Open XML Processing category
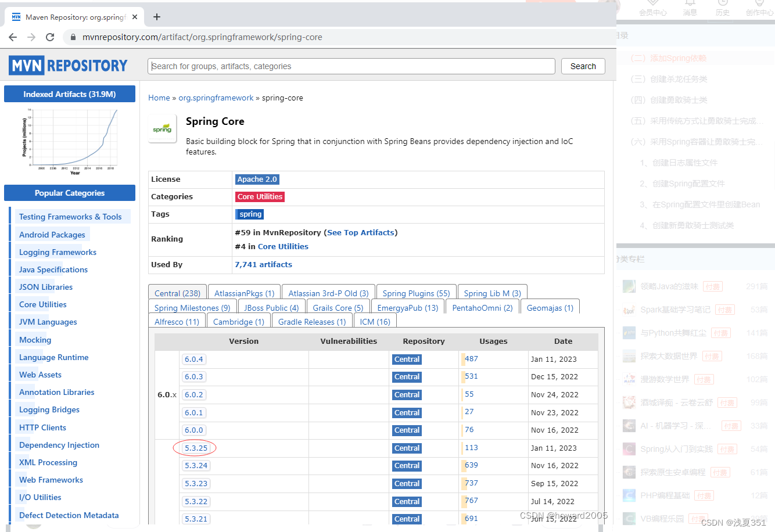This screenshot has height=532, width=775. [48, 462]
